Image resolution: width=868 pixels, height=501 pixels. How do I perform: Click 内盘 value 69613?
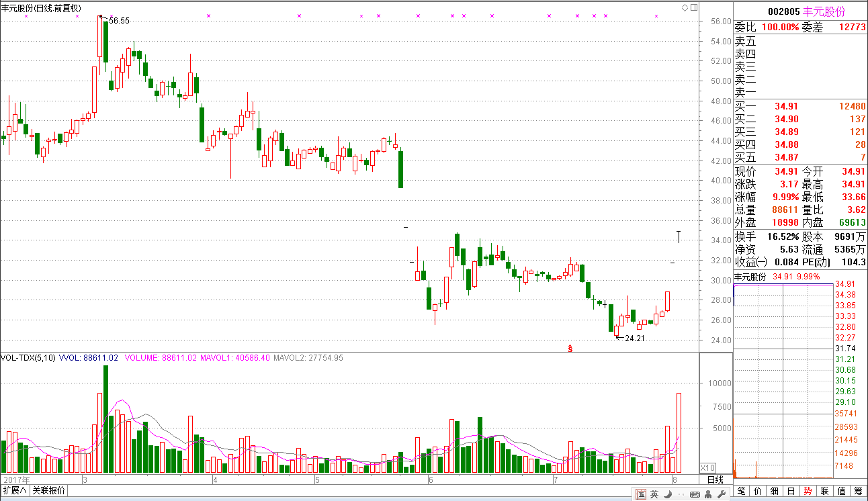[852, 223]
